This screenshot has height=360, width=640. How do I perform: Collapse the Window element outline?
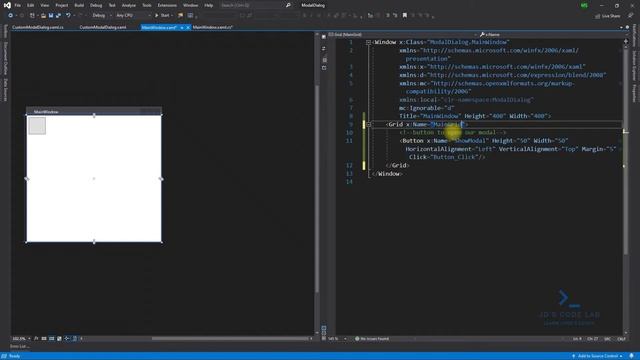pyautogui.click(x=368, y=42)
